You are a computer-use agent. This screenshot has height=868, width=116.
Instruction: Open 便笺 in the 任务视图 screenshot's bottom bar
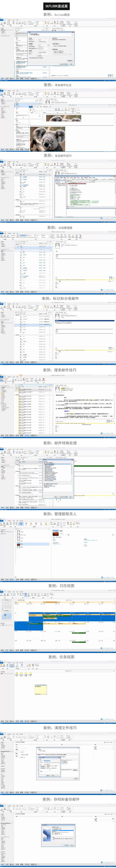22,721
